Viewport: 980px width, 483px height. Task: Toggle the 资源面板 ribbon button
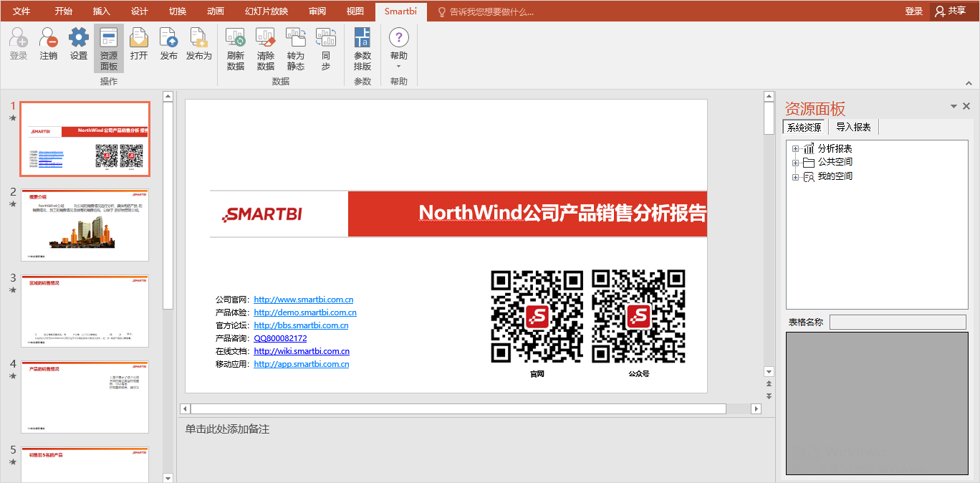(109, 49)
